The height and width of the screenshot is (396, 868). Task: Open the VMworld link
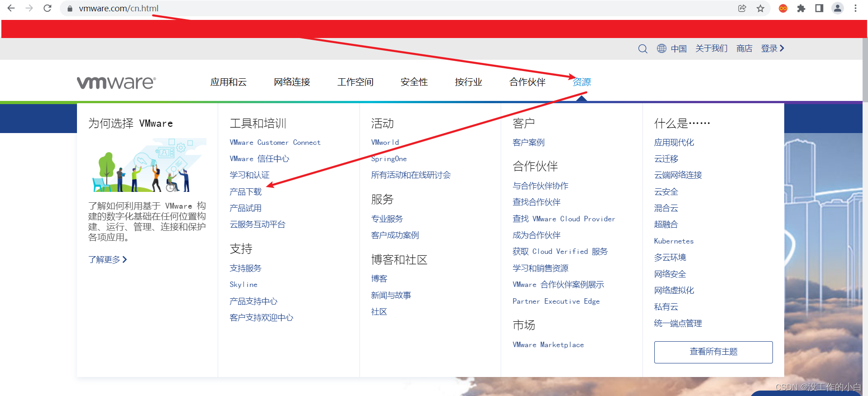385,143
